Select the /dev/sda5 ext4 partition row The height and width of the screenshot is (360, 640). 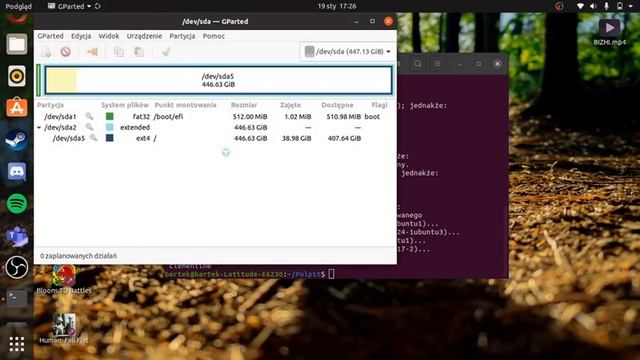click(215, 138)
